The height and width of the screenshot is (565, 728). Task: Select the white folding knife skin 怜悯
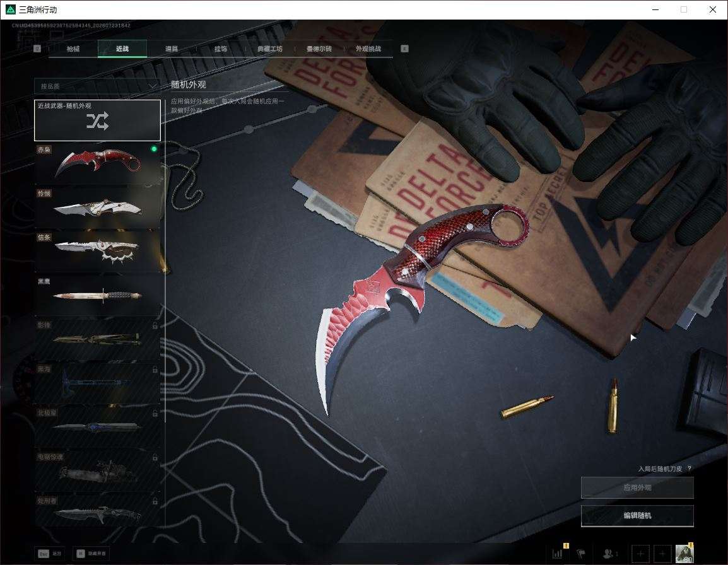pyautogui.click(x=98, y=207)
